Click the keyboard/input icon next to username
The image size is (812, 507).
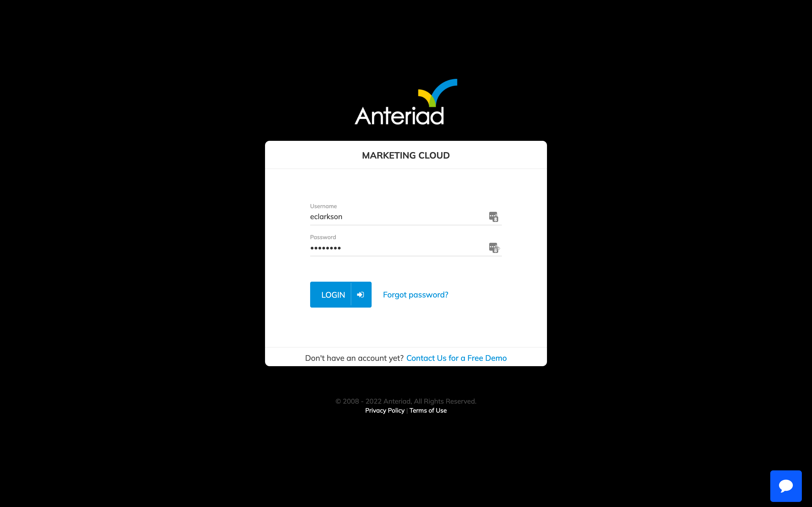pos(494,217)
